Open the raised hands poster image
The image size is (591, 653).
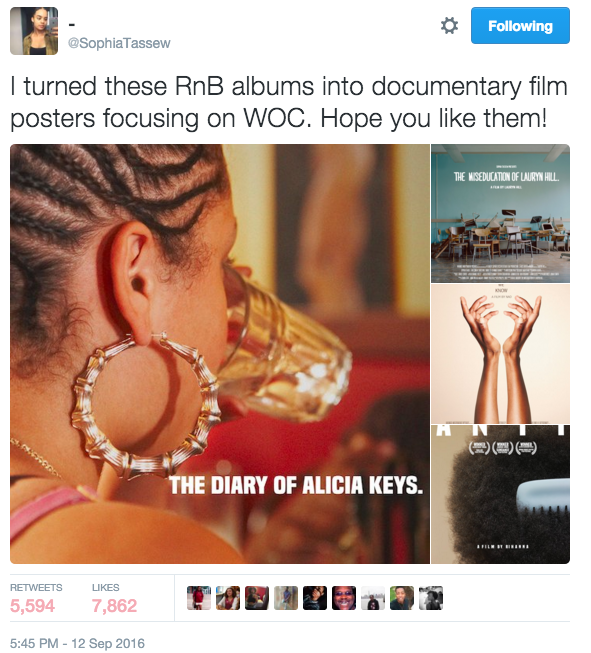[500, 354]
